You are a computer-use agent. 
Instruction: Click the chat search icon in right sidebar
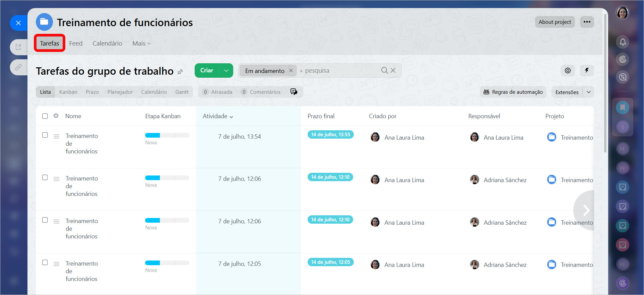[x=623, y=77]
